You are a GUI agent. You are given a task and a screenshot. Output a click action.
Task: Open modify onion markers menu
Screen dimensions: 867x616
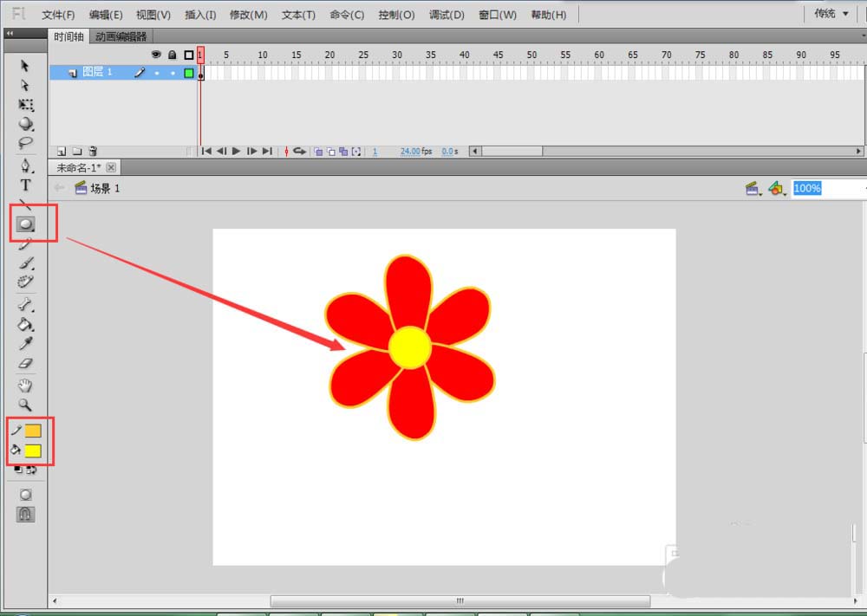click(x=356, y=152)
